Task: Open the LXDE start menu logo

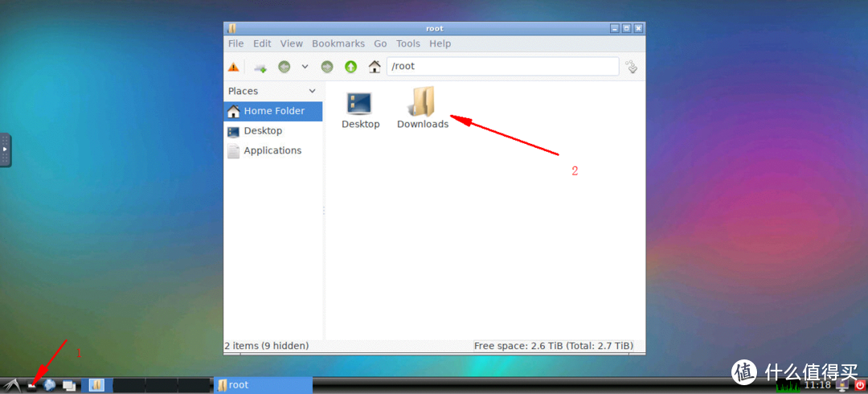Action: tap(10, 385)
